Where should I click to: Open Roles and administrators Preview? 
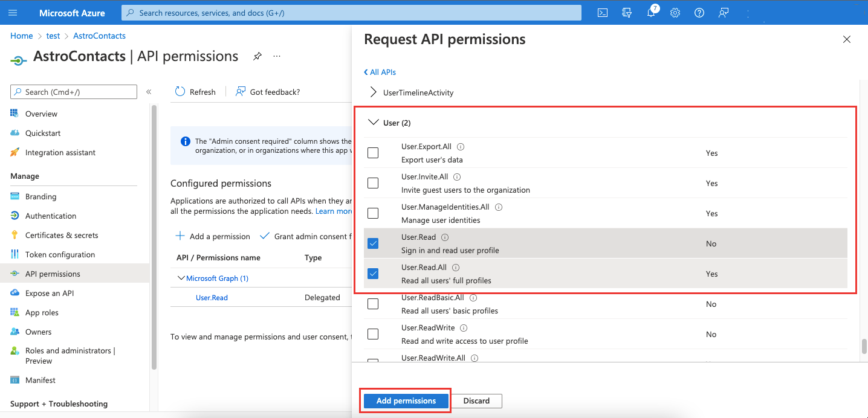pos(70,356)
